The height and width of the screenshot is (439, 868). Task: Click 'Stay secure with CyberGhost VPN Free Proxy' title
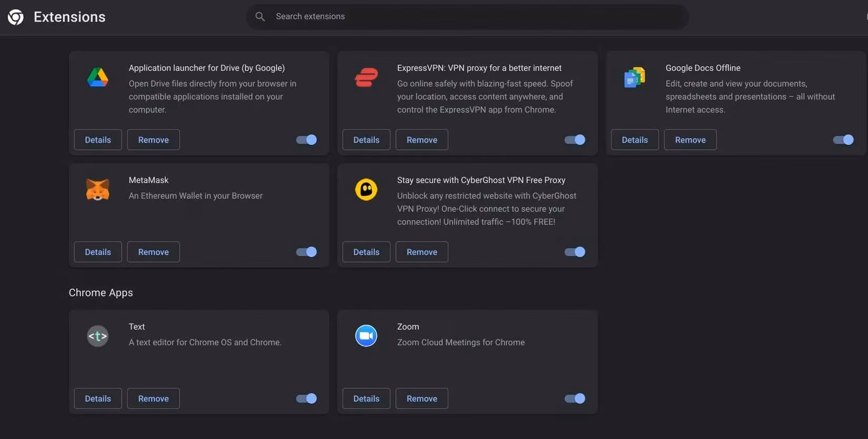[x=481, y=180]
